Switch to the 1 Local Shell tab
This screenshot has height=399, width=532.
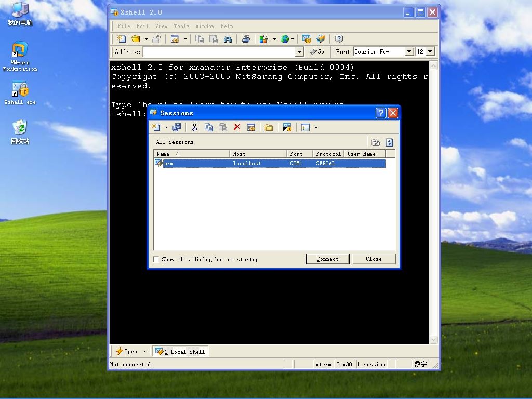pos(180,352)
